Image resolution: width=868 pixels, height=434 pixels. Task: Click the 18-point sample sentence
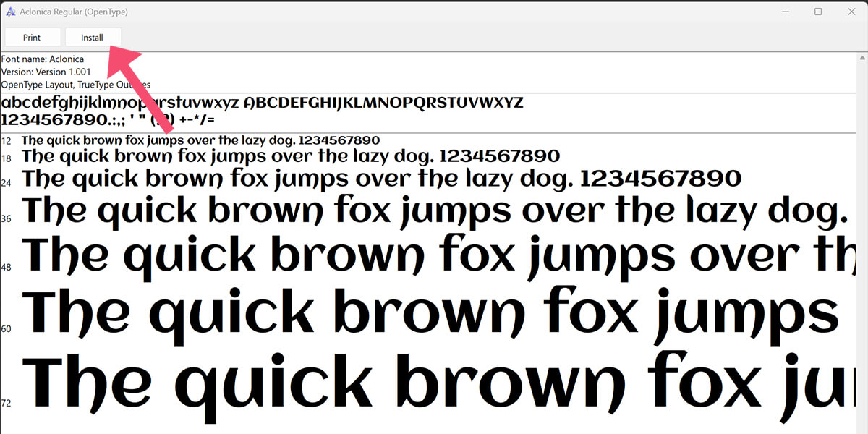click(x=291, y=156)
